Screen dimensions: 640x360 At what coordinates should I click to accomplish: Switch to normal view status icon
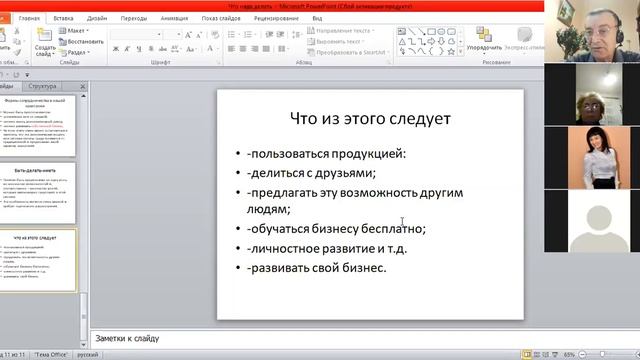click(527, 355)
